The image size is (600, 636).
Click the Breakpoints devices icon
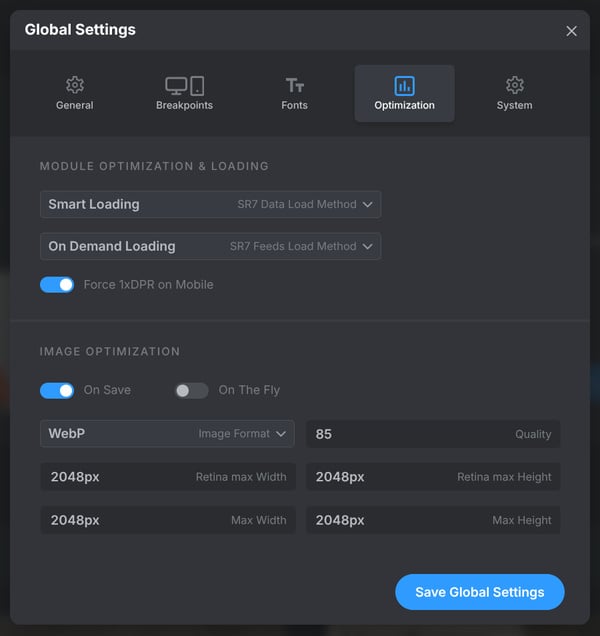[x=184, y=86]
